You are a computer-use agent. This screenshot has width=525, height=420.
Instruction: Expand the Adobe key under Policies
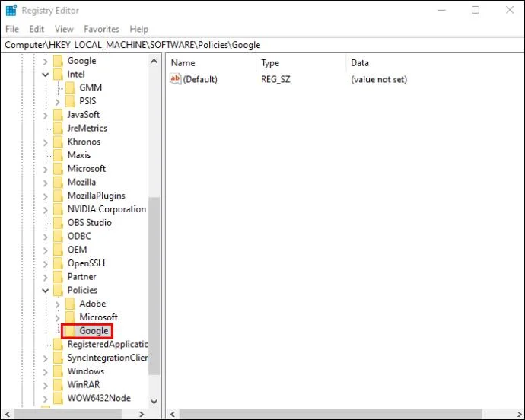(58, 304)
